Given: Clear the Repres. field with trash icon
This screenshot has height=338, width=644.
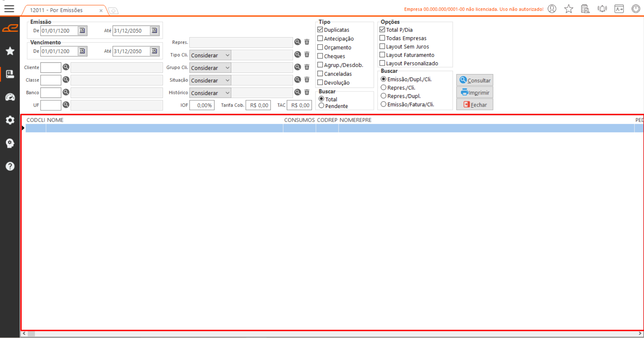Looking at the screenshot, I should click(307, 42).
